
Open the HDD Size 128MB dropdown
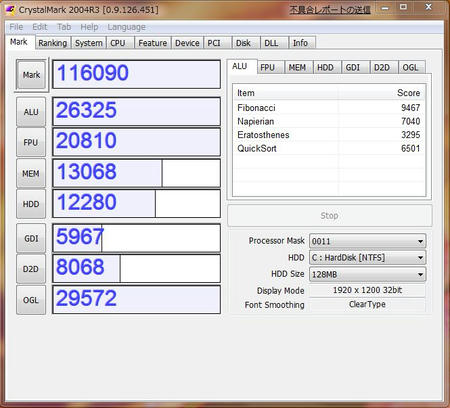[x=367, y=274]
